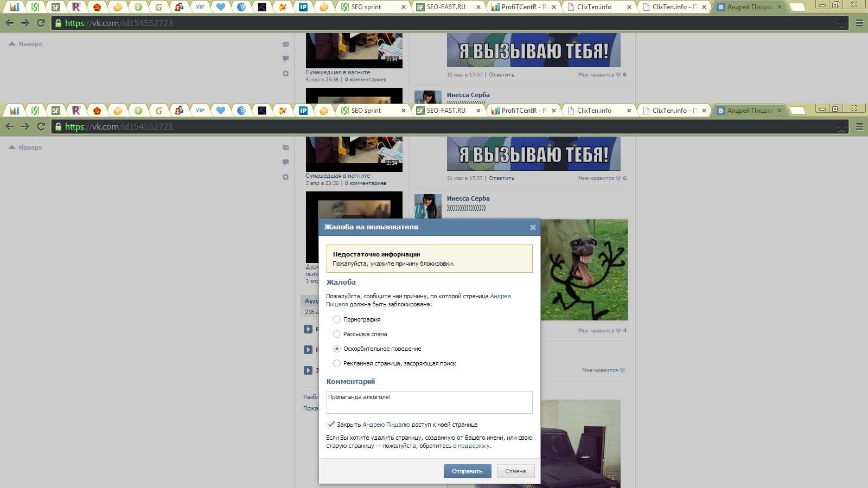This screenshot has height=488, width=868.
Task: Switch to 'ProfiTCentR' tab in upper browser
Action: tap(524, 7)
